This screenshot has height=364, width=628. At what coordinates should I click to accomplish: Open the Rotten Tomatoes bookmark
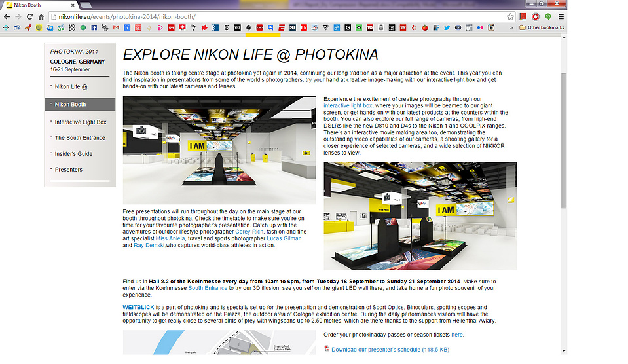click(x=425, y=27)
